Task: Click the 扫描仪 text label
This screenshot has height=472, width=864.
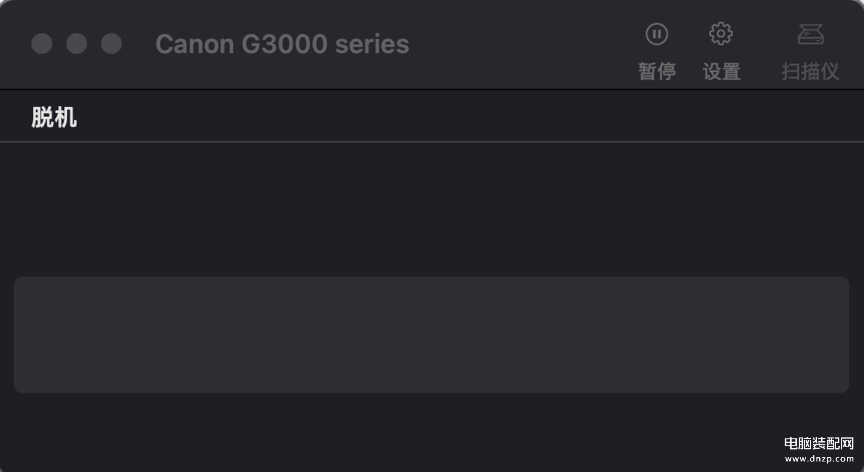Action: point(810,72)
